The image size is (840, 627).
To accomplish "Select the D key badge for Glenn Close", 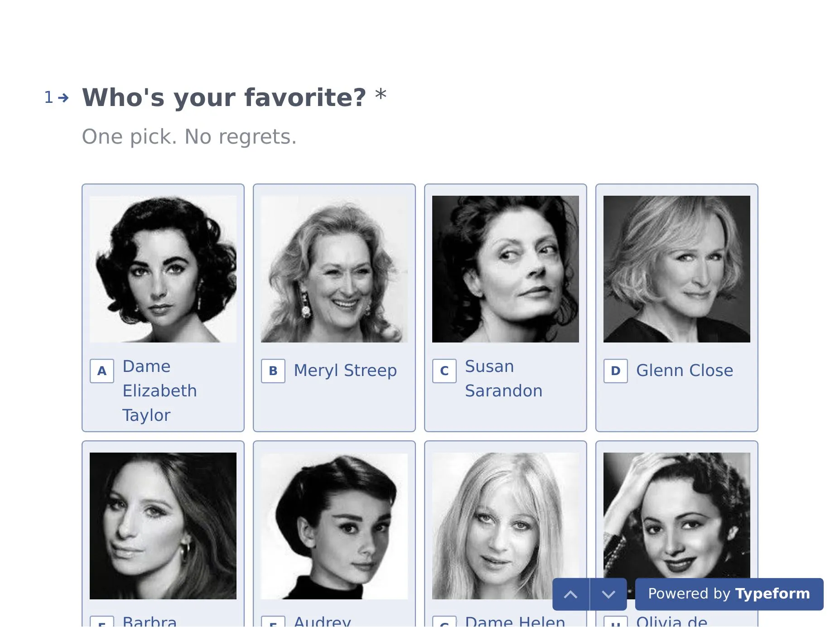I will [x=616, y=371].
